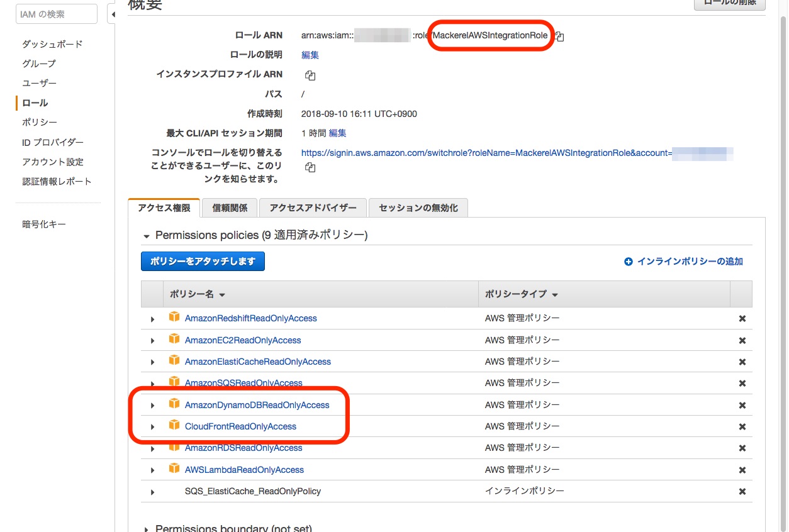Collapse the Permissions policies section

[147, 236]
